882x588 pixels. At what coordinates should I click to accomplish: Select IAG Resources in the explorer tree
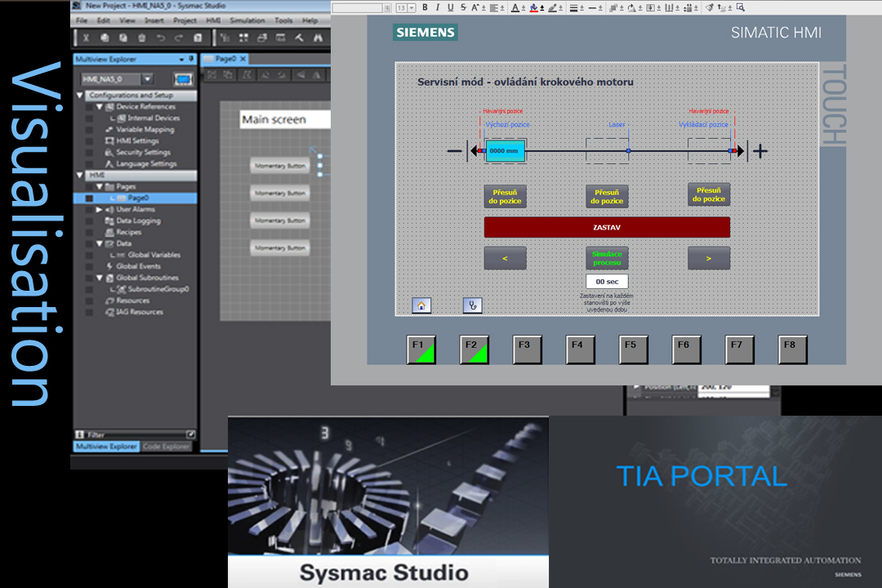coord(140,312)
